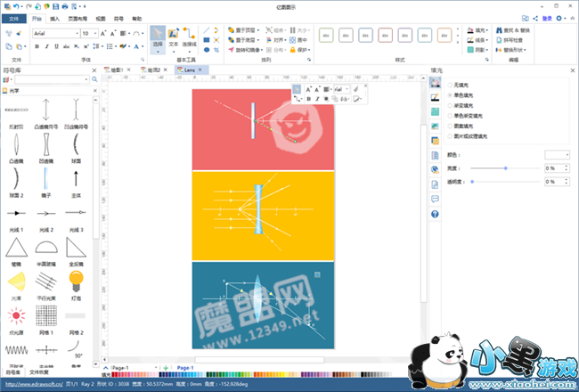Click the 登录 (Login) link
This screenshot has width=579, height=392.
tap(547, 18)
